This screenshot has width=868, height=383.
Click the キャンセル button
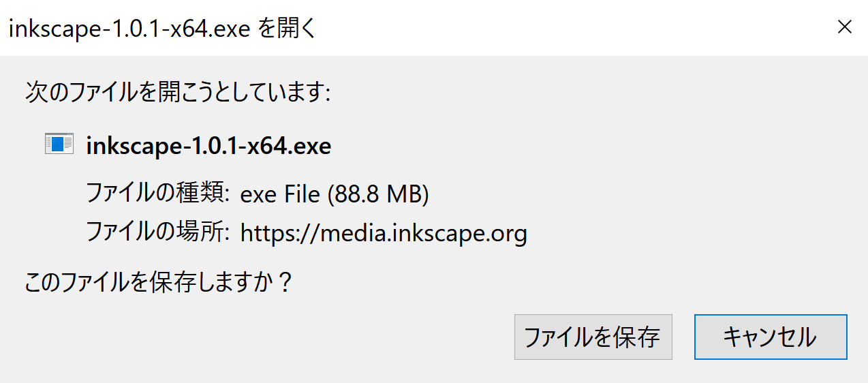pos(771,337)
